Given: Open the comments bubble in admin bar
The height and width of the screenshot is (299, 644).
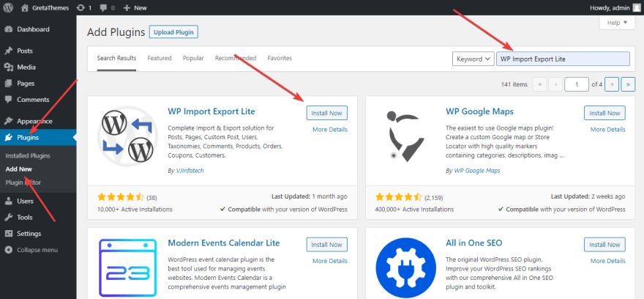Looking at the screenshot, I should coord(103,8).
